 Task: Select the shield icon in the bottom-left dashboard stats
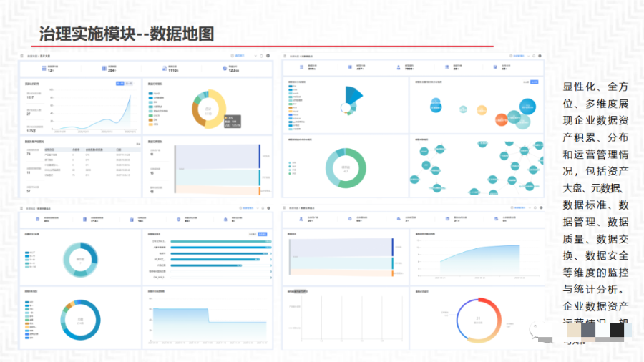179,220
